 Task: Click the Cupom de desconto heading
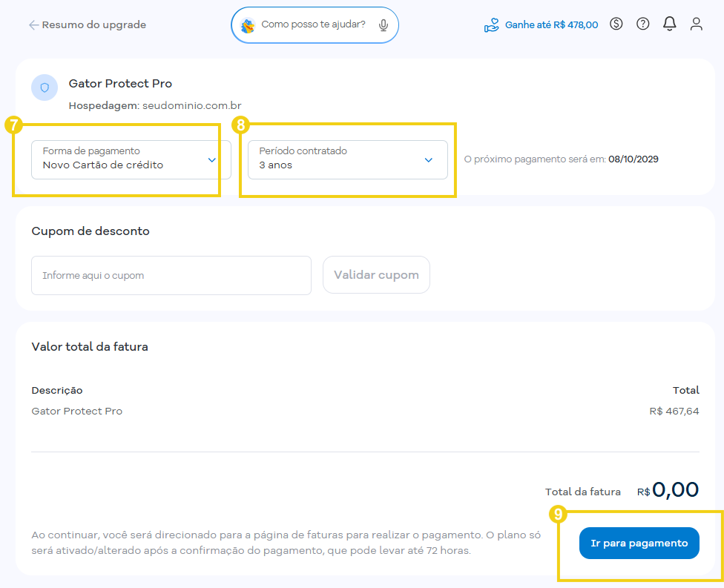pyautogui.click(x=90, y=231)
